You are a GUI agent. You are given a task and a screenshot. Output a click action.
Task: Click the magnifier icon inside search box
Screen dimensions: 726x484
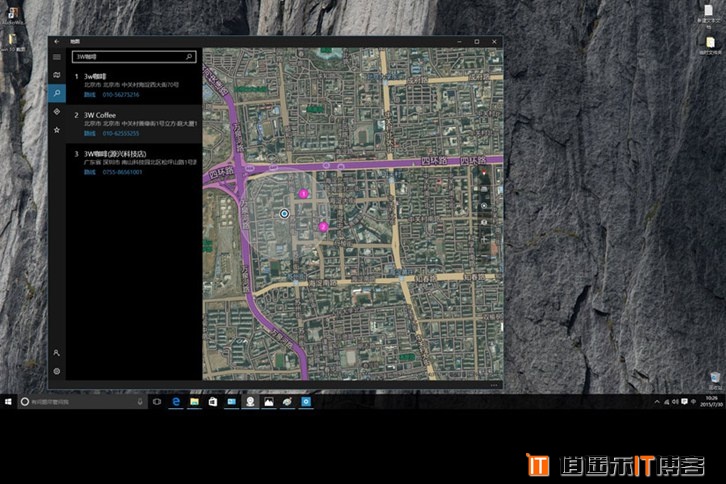[x=189, y=57]
